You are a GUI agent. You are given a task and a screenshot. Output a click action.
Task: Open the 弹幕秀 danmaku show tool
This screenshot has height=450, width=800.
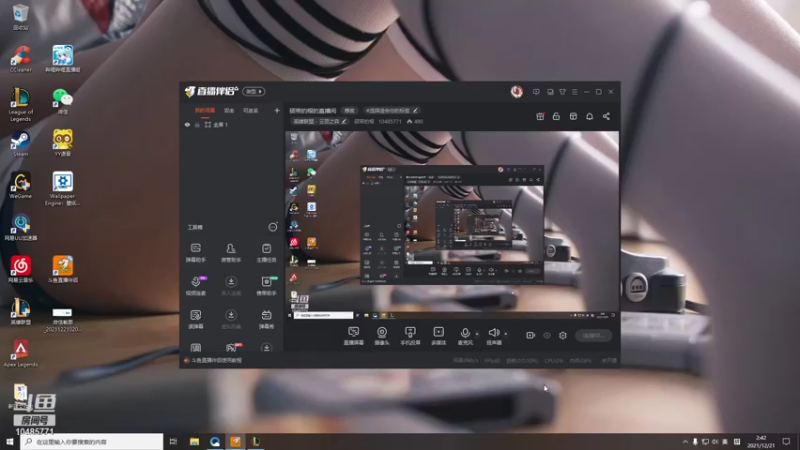click(266, 319)
